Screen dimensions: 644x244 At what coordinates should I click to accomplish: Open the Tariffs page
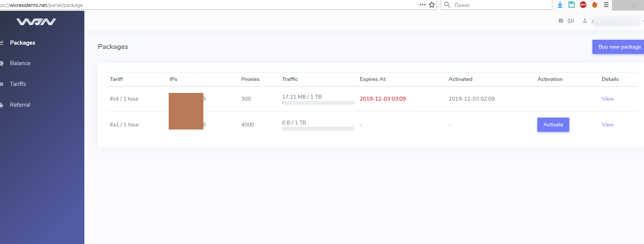click(18, 84)
